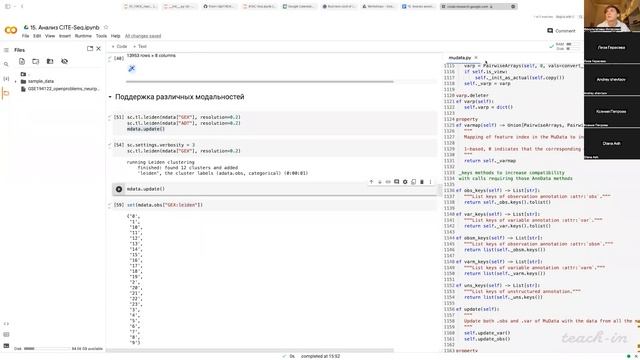Close the Files side panel
The height and width of the screenshot is (360, 640).
tap(98, 49)
